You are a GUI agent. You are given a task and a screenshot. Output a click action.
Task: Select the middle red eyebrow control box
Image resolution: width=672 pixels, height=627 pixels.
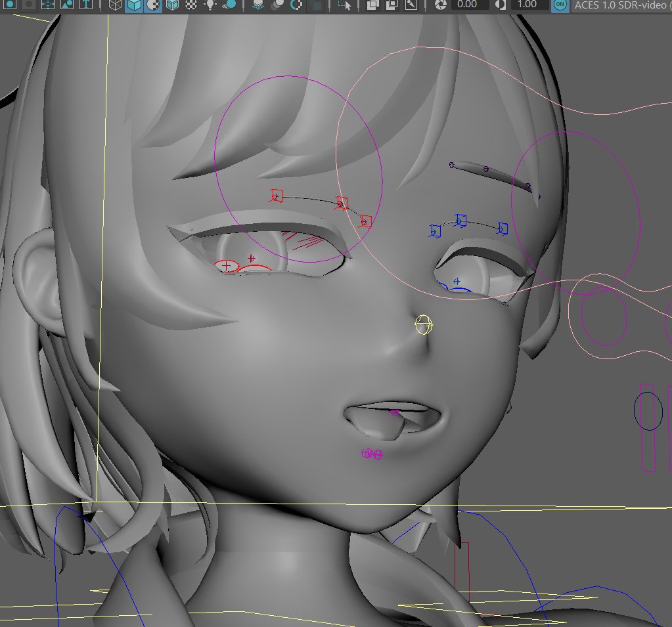click(x=342, y=203)
